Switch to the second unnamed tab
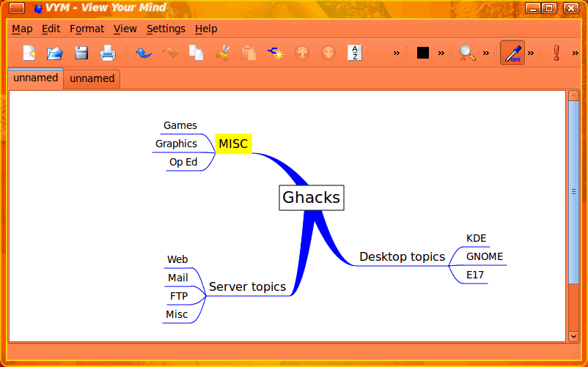This screenshot has height=367, width=588. tap(92, 79)
